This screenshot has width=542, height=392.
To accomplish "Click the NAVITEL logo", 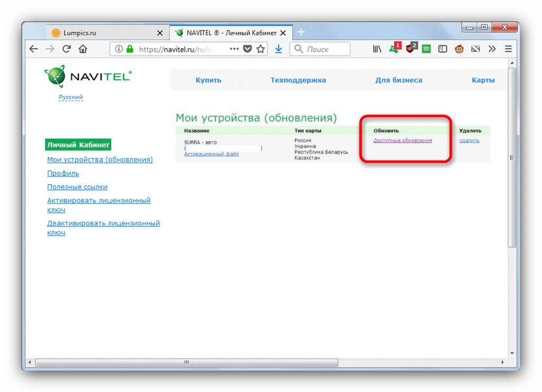I will click(88, 76).
